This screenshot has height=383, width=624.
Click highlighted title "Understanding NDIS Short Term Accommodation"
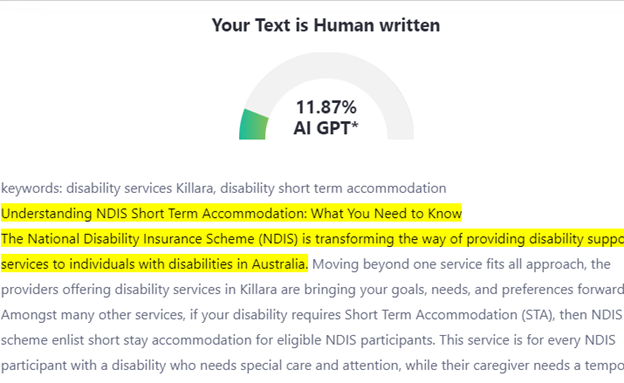(x=231, y=213)
